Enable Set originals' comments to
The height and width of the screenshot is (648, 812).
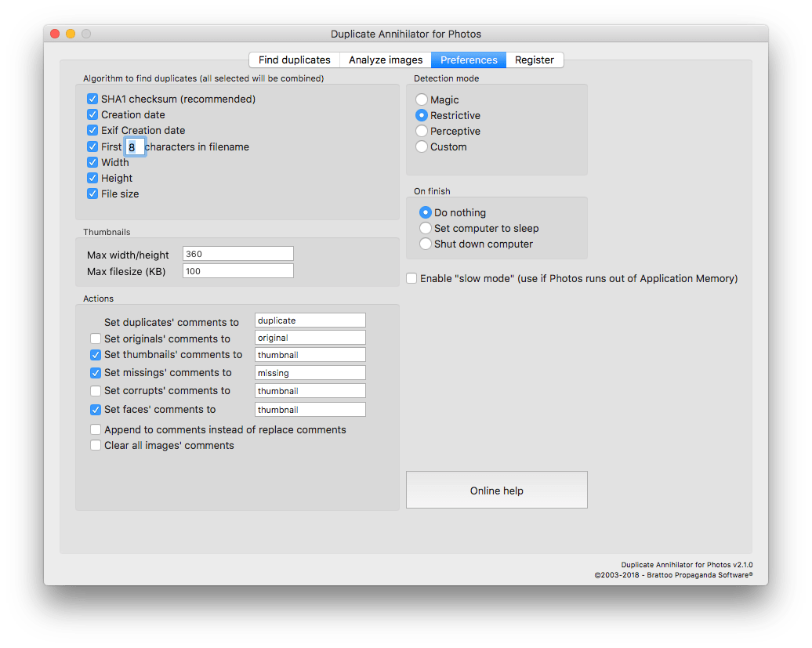tap(96, 338)
